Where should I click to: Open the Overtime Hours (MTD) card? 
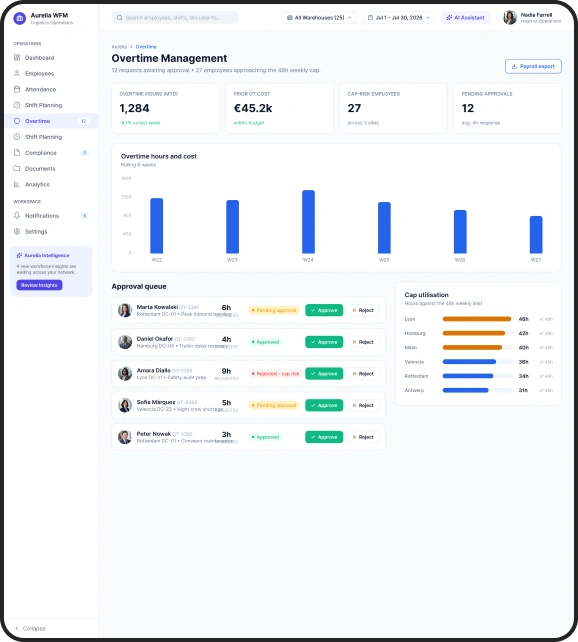coord(165,108)
